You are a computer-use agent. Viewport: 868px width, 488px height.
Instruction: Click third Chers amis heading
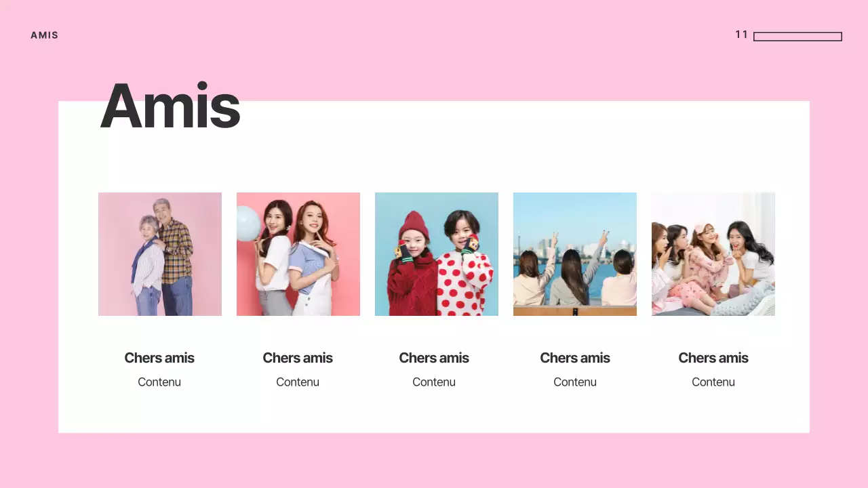[x=434, y=358]
